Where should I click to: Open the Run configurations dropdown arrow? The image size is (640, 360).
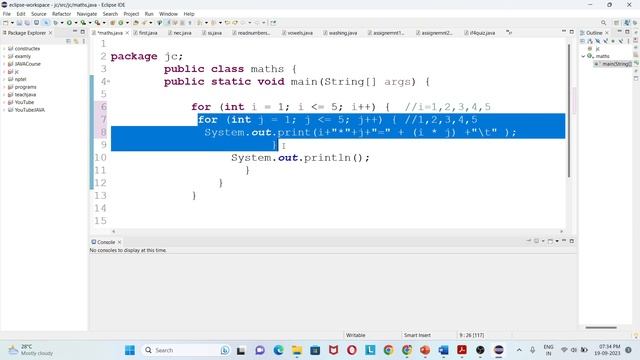(76, 23)
